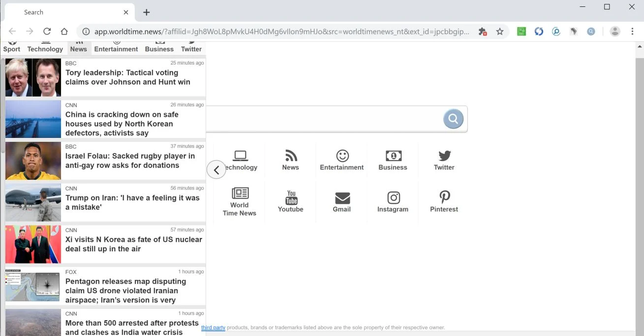644x336 pixels.
Task: Open More than 500 arrested India article
Action: pos(132,328)
